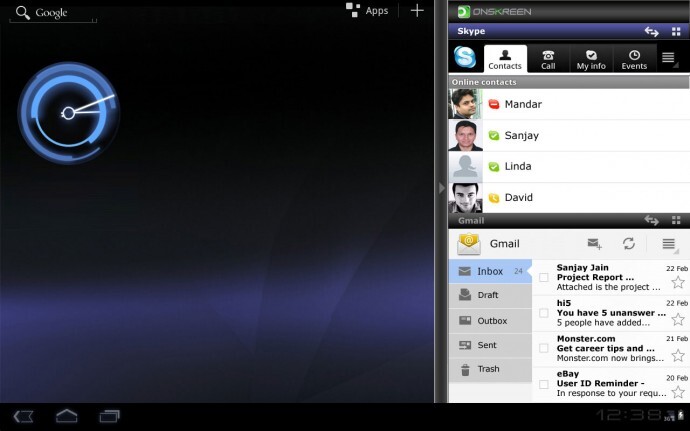
Task: Expand the Gmail overflow menu
Action: (669, 244)
